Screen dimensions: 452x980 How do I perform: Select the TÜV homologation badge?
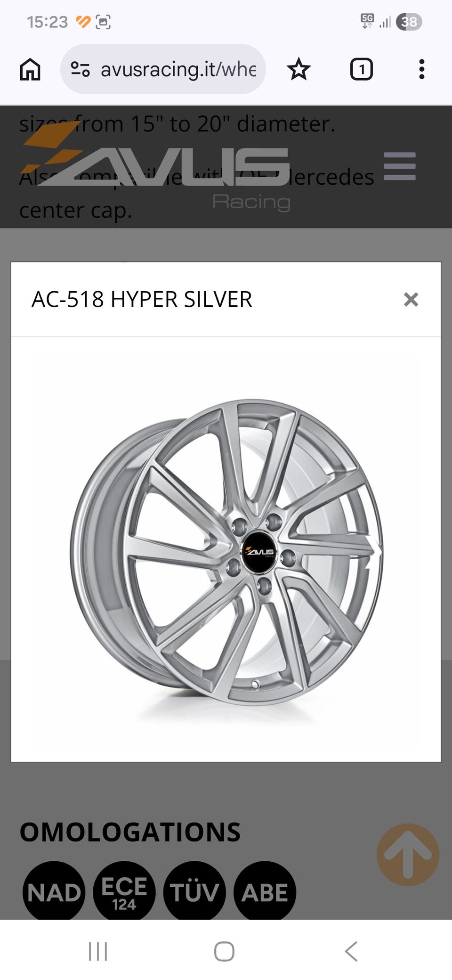194,890
